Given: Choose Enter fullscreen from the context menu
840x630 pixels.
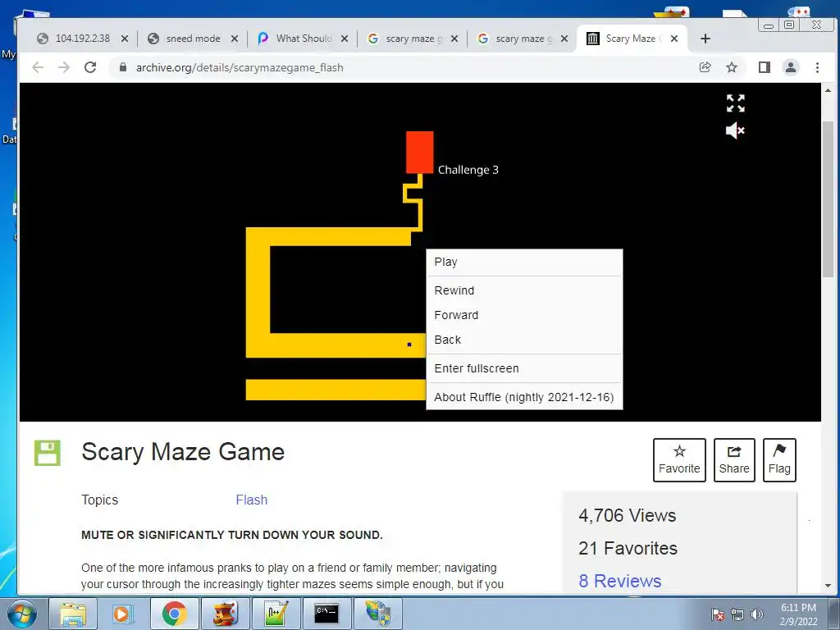Looking at the screenshot, I should (524, 368).
